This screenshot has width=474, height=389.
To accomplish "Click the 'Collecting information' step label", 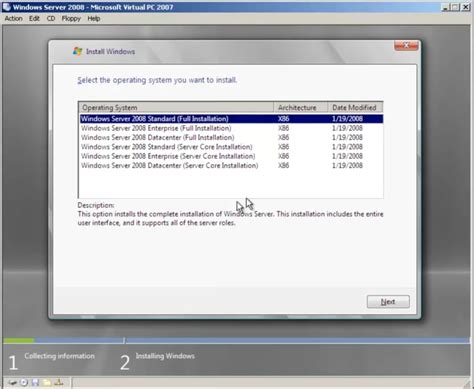I will coord(59,356).
